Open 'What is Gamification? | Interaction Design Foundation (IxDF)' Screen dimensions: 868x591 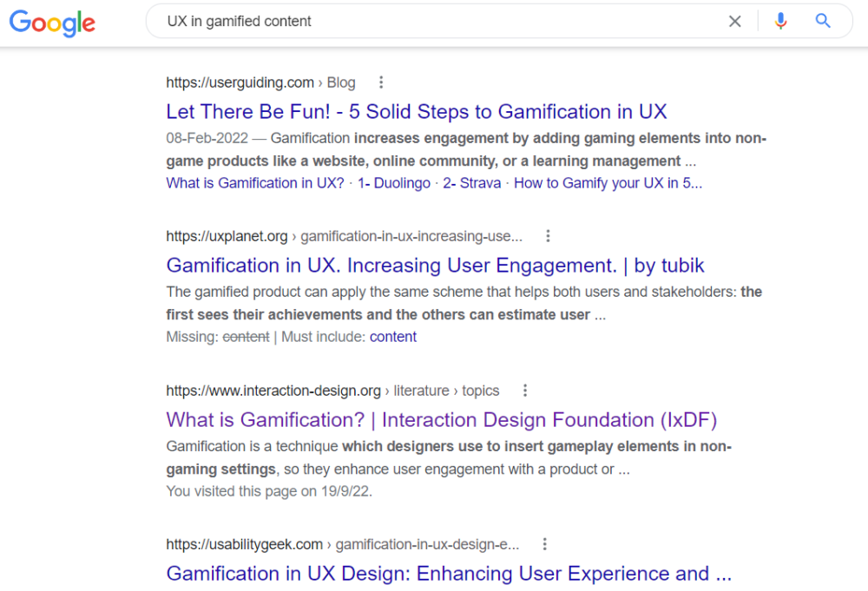point(442,419)
